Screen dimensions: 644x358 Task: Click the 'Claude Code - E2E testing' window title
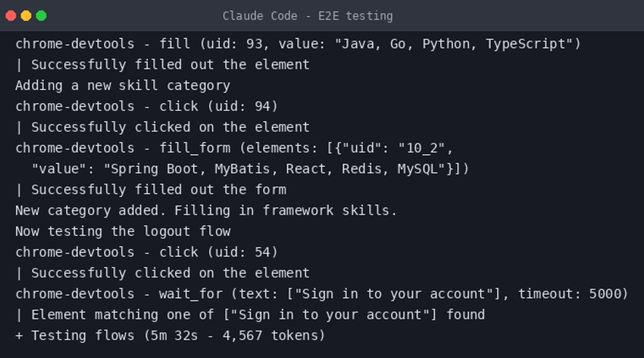click(x=308, y=16)
